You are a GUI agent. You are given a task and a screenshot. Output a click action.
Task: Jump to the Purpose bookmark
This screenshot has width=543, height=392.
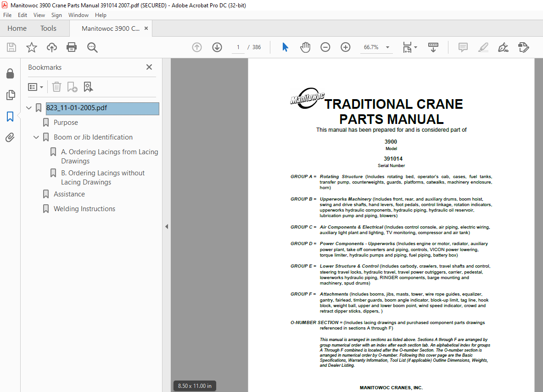click(x=66, y=122)
